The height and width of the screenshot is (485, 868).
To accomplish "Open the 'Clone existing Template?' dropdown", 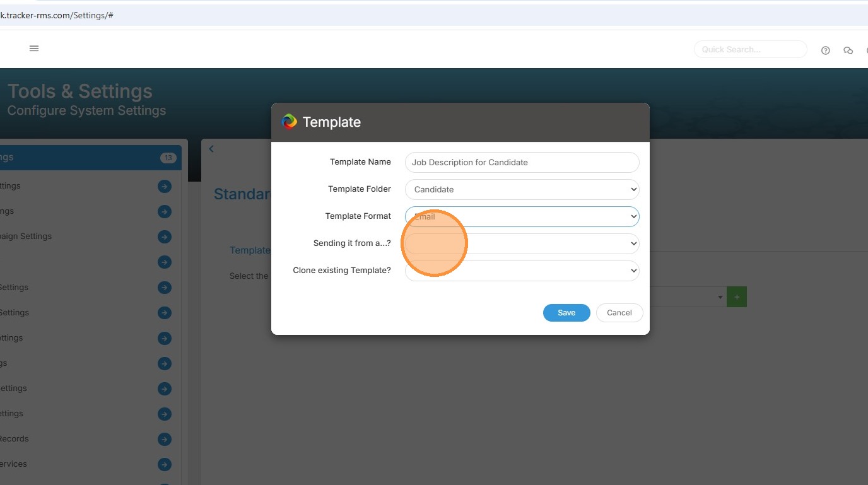I will tap(522, 271).
